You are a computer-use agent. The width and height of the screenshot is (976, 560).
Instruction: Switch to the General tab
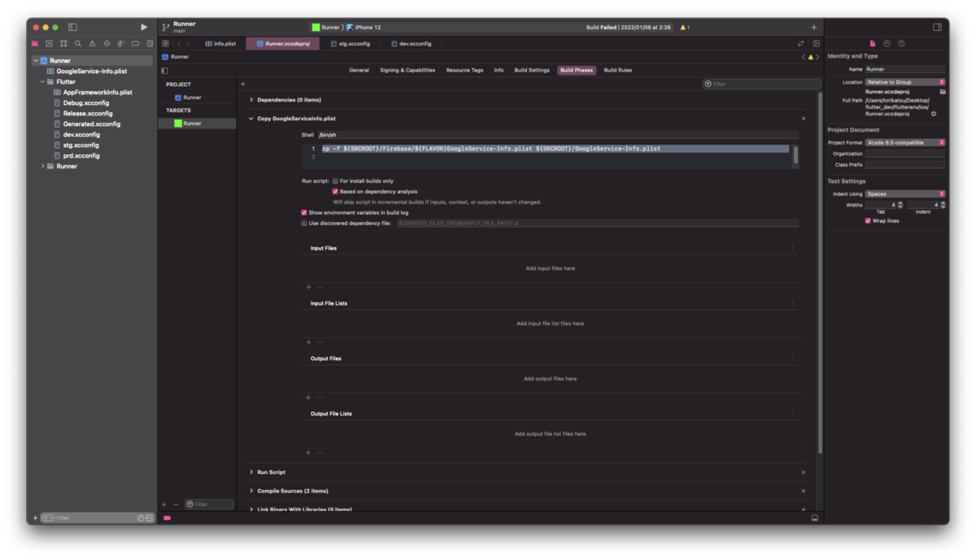(x=359, y=71)
